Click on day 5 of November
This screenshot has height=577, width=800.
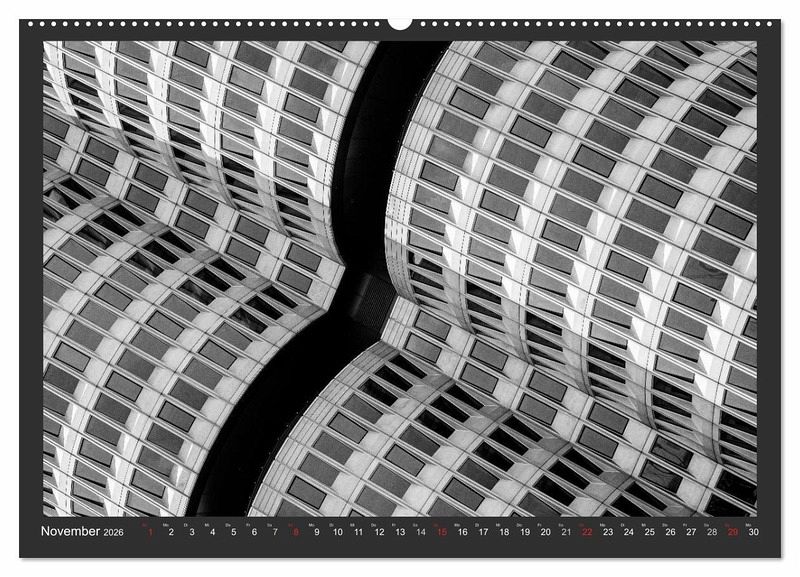click(x=233, y=532)
